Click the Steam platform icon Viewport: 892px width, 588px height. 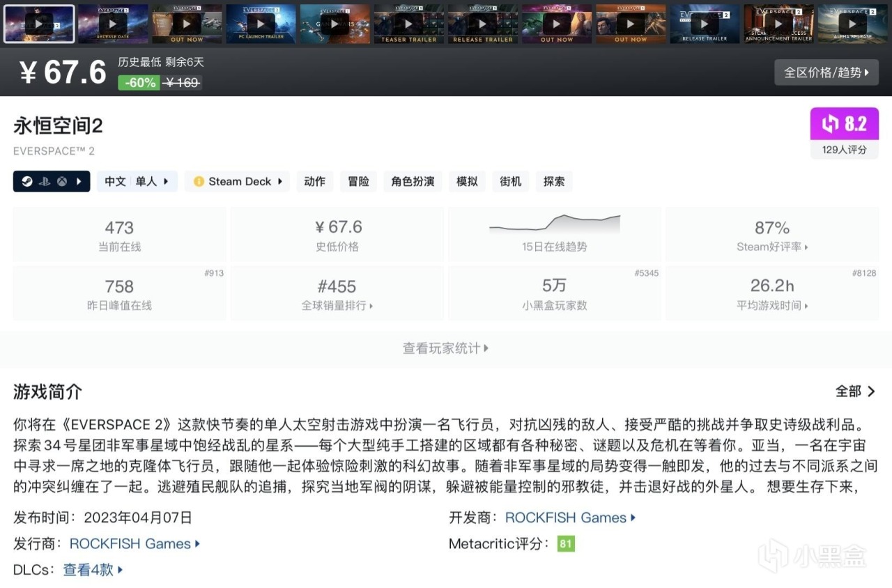[x=26, y=182]
